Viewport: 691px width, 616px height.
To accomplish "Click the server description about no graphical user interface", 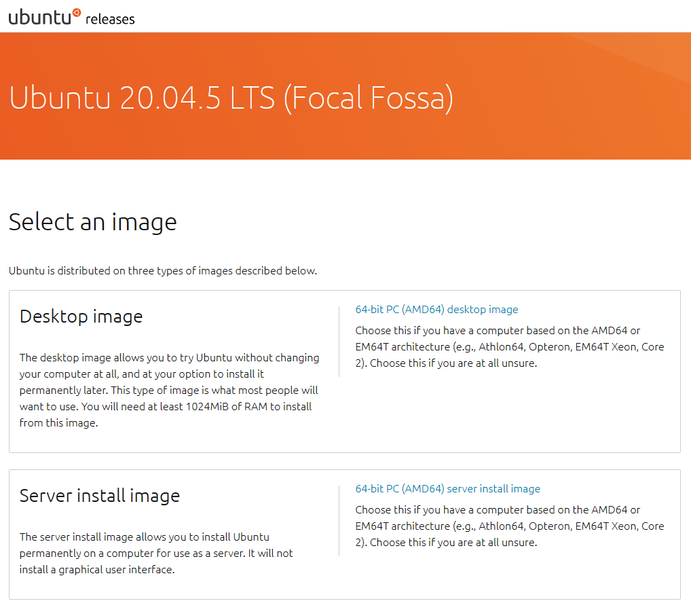I will (156, 553).
